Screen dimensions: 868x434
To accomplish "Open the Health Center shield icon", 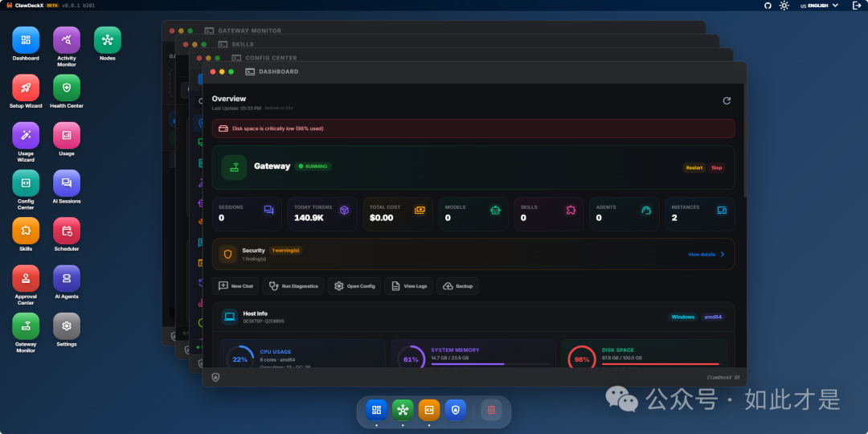I will (67, 88).
